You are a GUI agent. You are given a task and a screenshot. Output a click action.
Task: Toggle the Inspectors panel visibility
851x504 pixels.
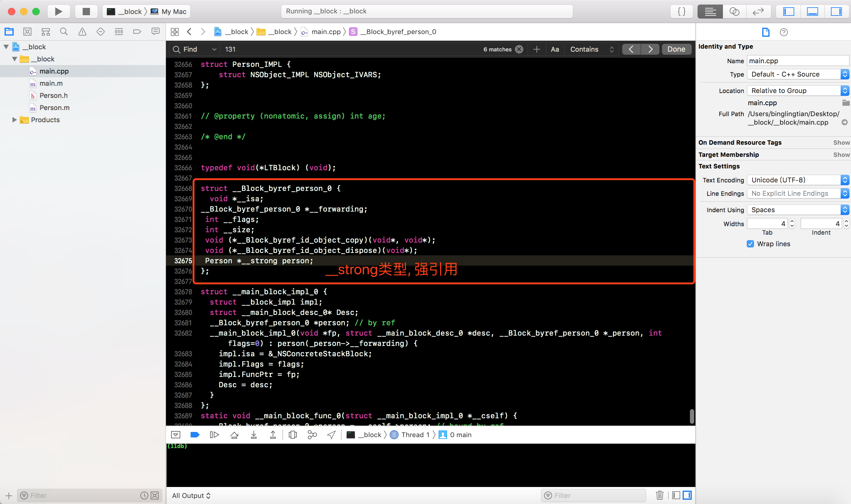(x=836, y=12)
